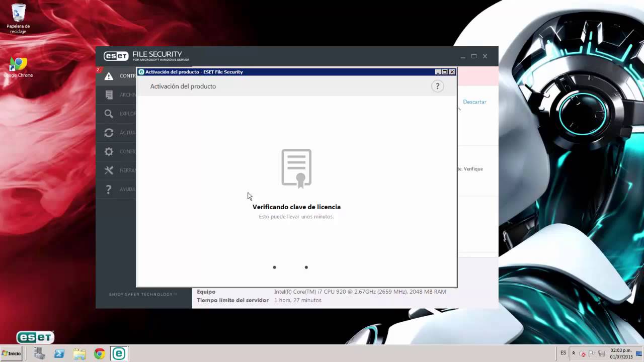
Task: Open the Google Chrome desktop shortcut
Action: pos(18,67)
